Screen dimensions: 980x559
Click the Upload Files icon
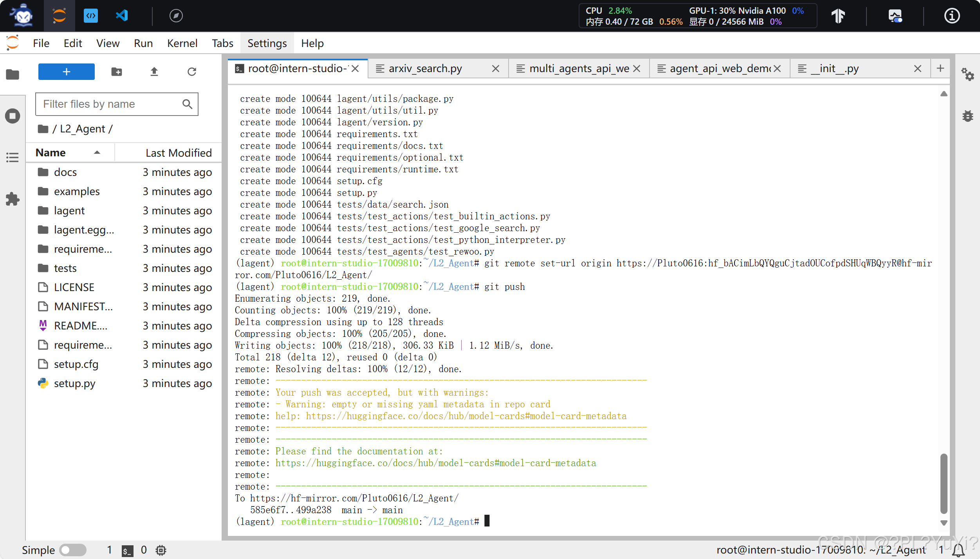154,72
